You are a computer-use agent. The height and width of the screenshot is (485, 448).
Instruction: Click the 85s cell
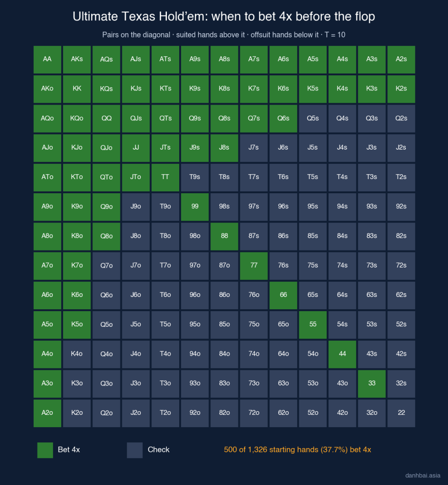pyautogui.click(x=313, y=236)
